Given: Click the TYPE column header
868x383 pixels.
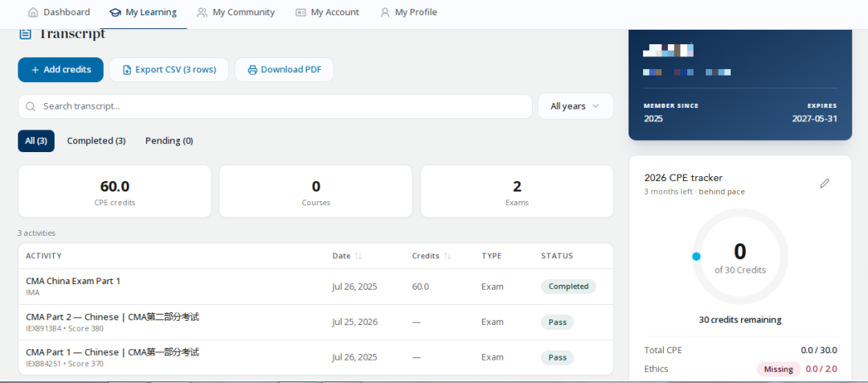Looking at the screenshot, I should click(x=492, y=256).
